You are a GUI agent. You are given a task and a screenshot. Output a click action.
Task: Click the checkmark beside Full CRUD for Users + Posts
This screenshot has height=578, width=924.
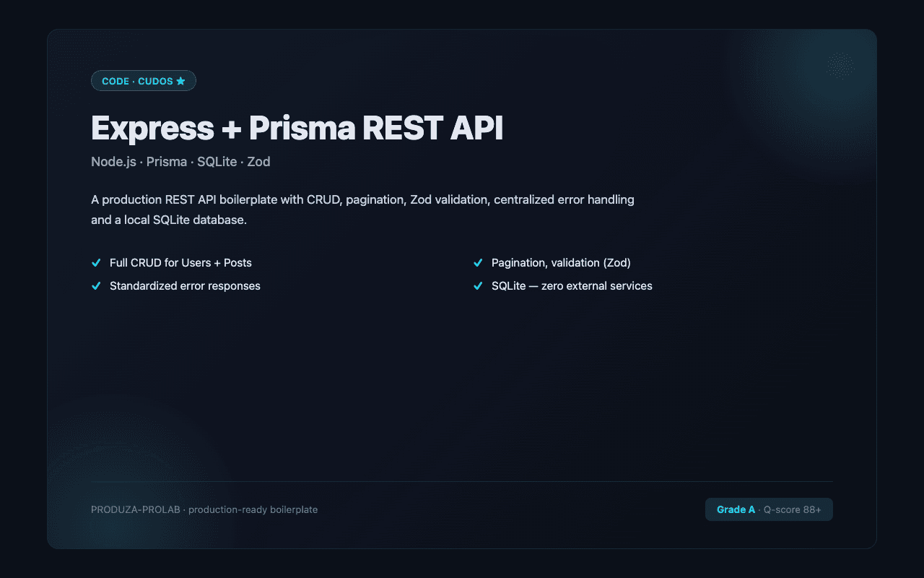pos(96,263)
